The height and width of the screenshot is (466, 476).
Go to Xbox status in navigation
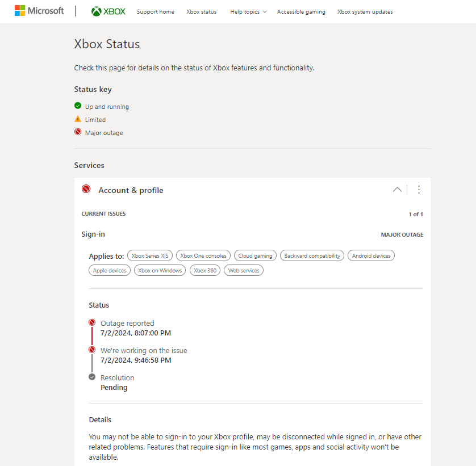pyautogui.click(x=201, y=12)
